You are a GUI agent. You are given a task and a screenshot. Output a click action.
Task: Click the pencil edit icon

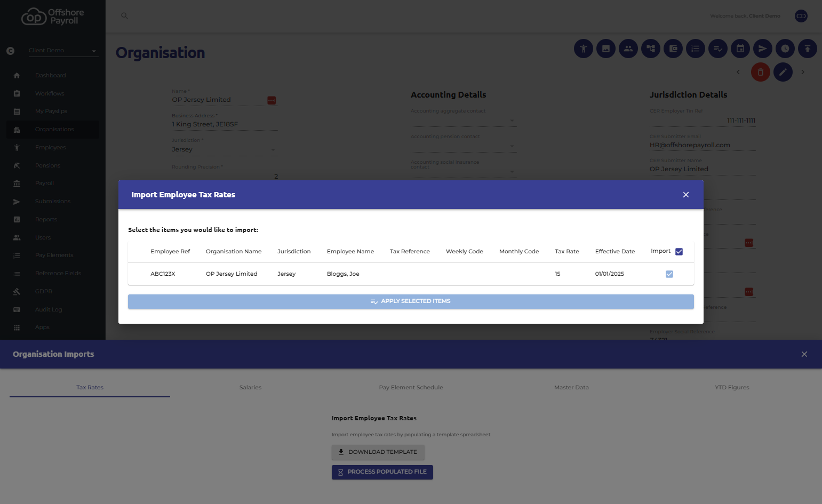(783, 72)
